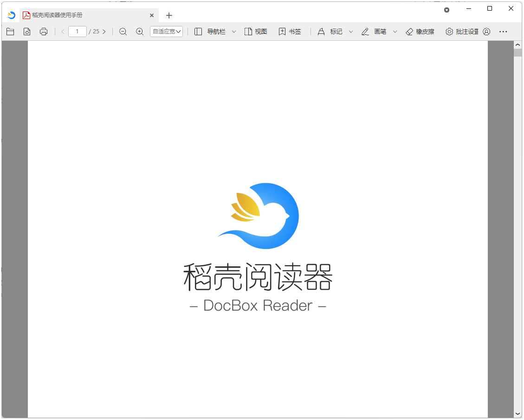Image resolution: width=524 pixels, height=420 pixels.
Task: Select the 橡皮擦 eraser tool
Action: pyautogui.click(x=420, y=32)
